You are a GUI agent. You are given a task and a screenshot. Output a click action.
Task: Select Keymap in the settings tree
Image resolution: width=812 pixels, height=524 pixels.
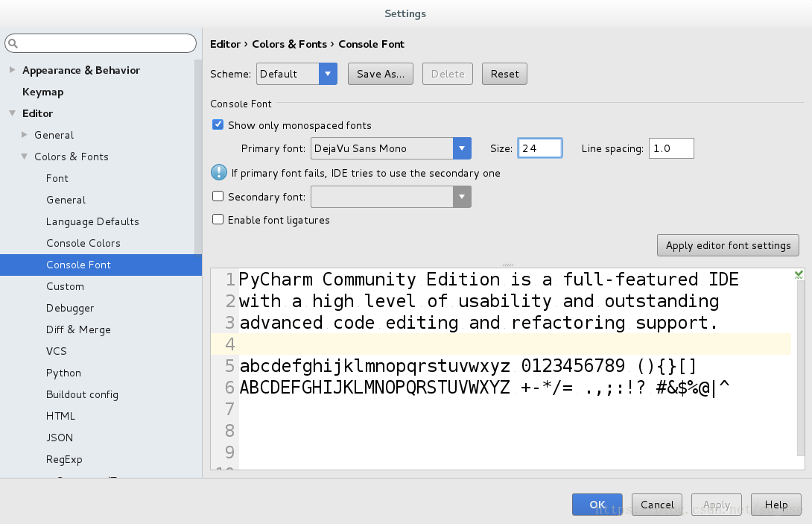click(x=43, y=92)
